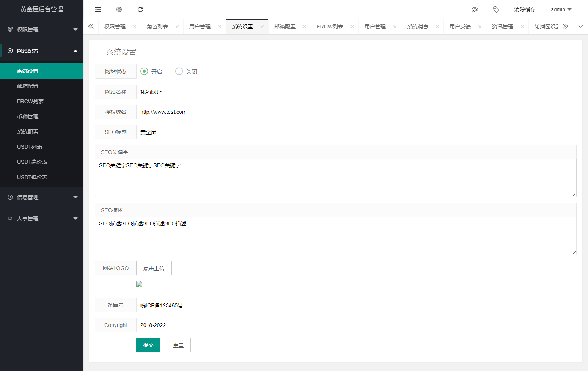Expand the 权限管理 sidebar menu
Viewport: 588px width, 371px height.
pyautogui.click(x=42, y=30)
